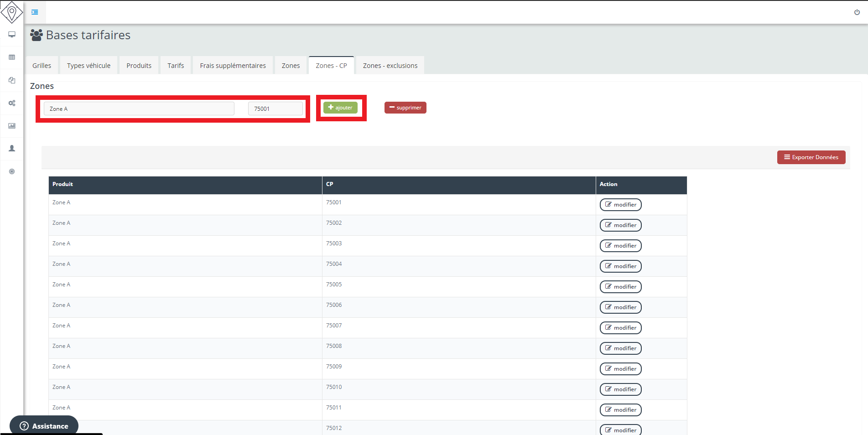Viewport: 868px width, 435px height.
Task: Open the monitor dashboard sidebar icon
Action: point(12,35)
